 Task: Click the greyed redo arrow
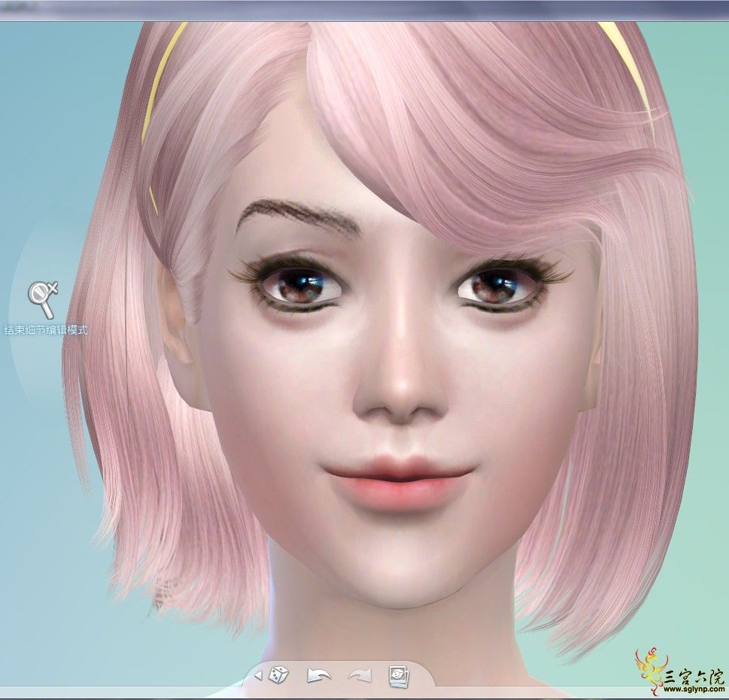coord(360,675)
